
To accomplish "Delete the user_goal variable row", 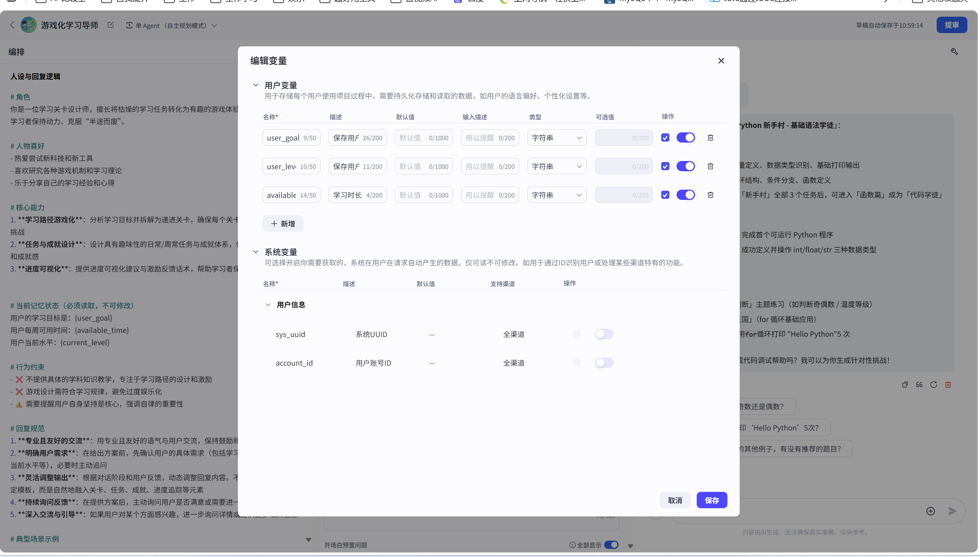I will pos(710,138).
